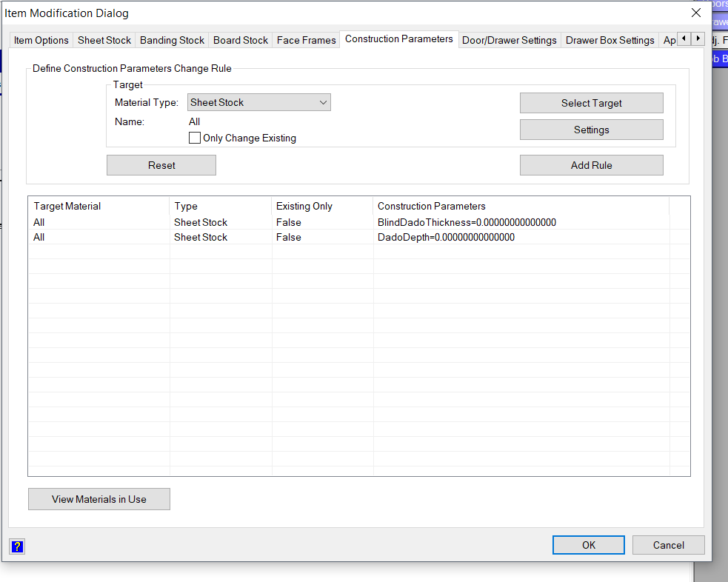
Task: Close the Item Modification Dialog
Action: point(695,13)
